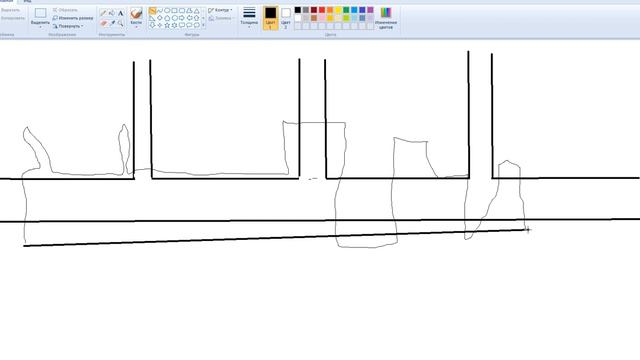Click the Brushes (Кисти) icon

pyautogui.click(x=136, y=13)
